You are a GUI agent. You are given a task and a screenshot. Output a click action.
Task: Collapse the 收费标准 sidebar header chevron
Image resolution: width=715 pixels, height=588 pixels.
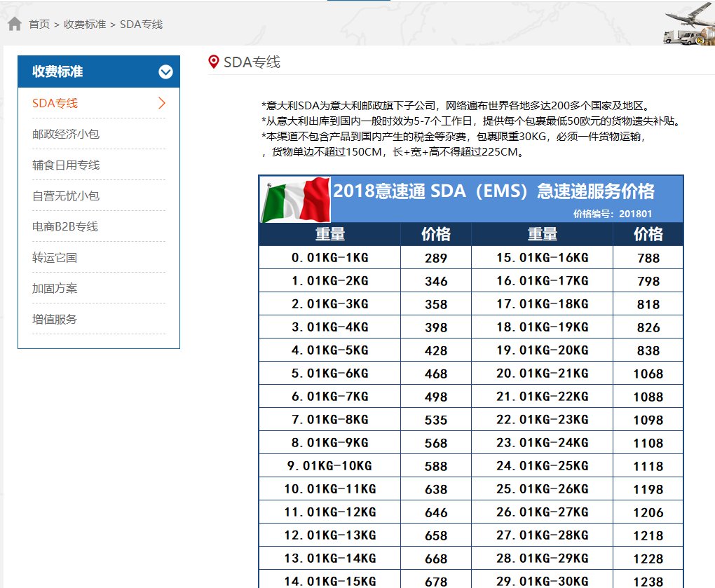click(165, 71)
